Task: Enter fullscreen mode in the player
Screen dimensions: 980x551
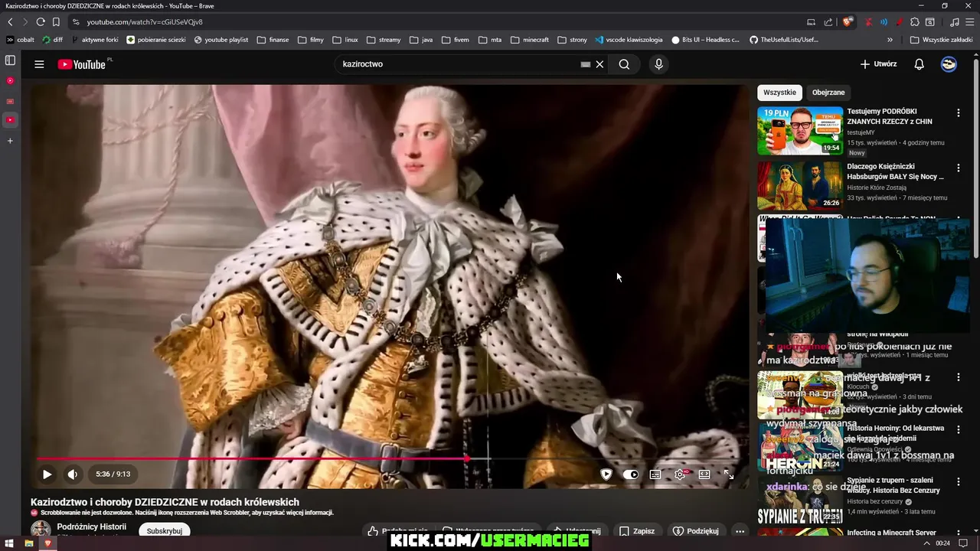Action: (729, 474)
